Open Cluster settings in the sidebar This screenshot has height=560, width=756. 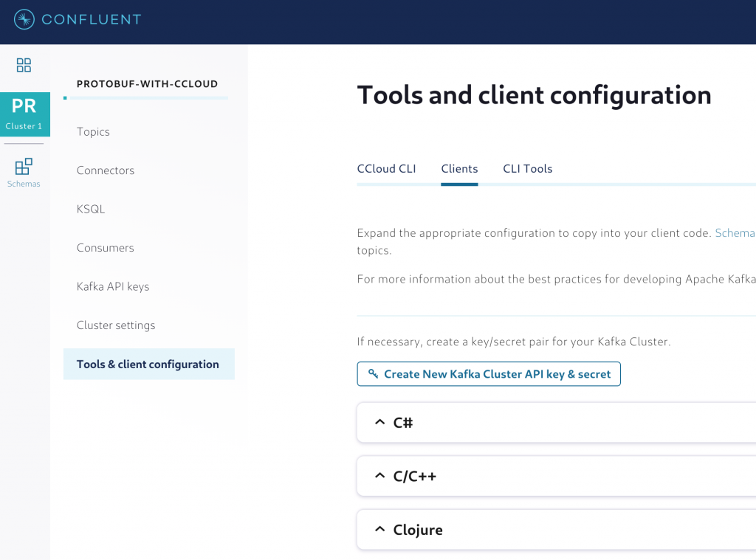click(115, 325)
